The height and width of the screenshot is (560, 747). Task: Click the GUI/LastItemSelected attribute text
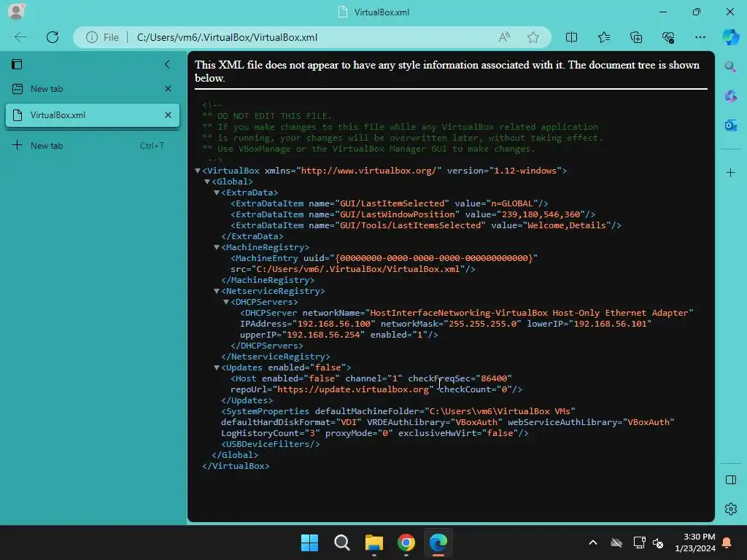click(x=392, y=203)
